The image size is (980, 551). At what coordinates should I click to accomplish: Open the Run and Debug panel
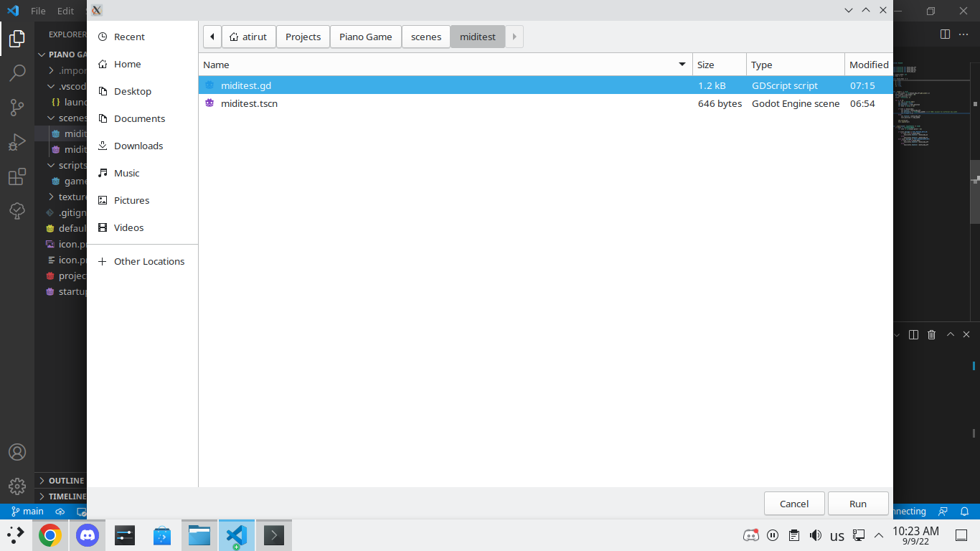point(17,141)
